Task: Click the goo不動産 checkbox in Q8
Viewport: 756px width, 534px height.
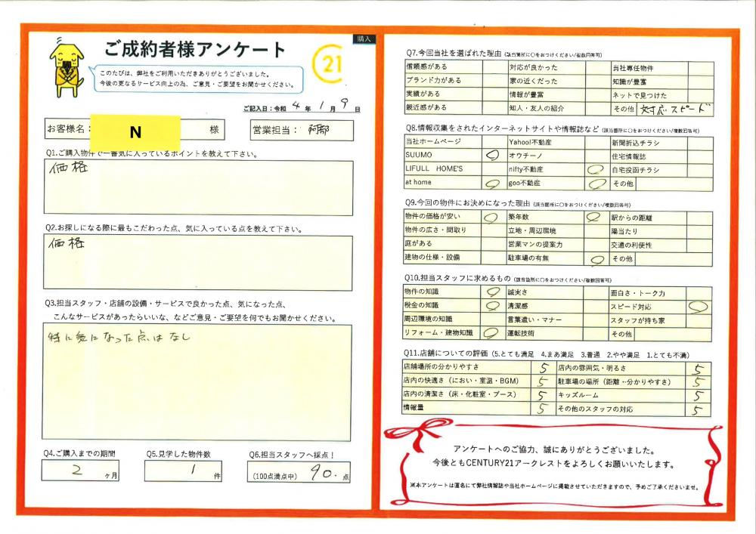Action: [596, 183]
